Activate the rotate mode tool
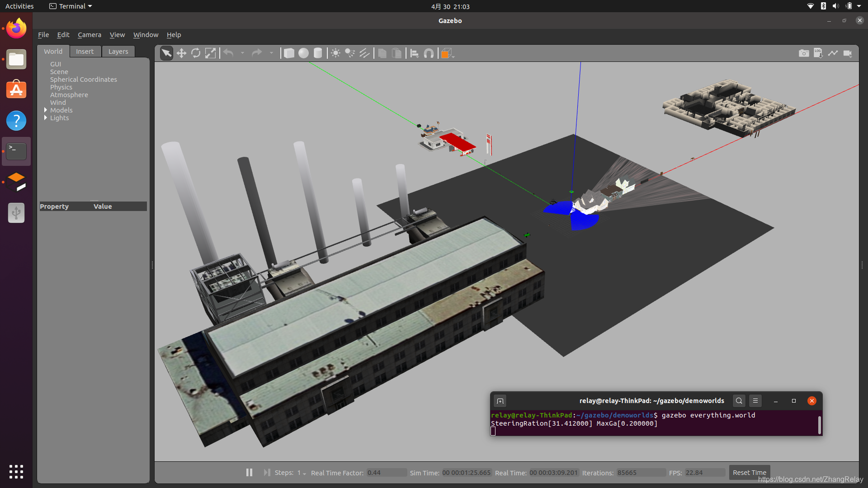Viewport: 868px width, 488px height. tap(196, 53)
